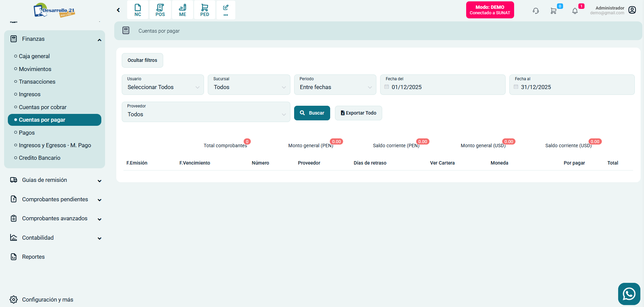644x307 pixels.
Task: Collapse the sidebar with left arrow
Action: (x=118, y=10)
